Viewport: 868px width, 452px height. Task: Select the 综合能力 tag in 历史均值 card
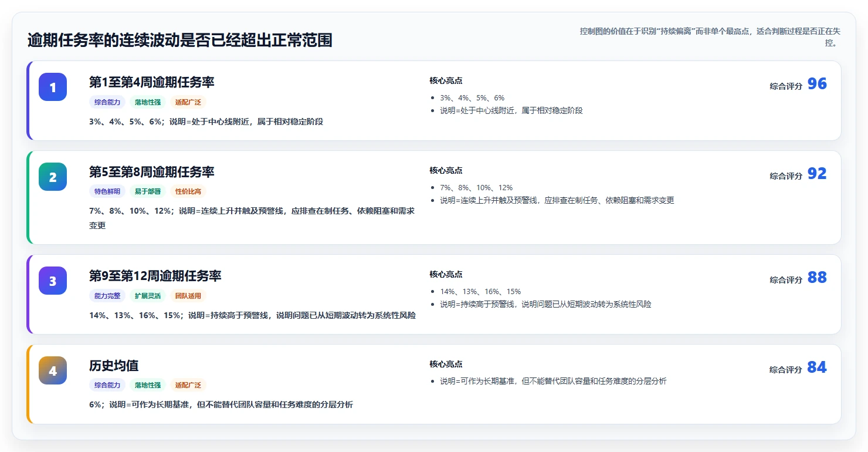107,385
